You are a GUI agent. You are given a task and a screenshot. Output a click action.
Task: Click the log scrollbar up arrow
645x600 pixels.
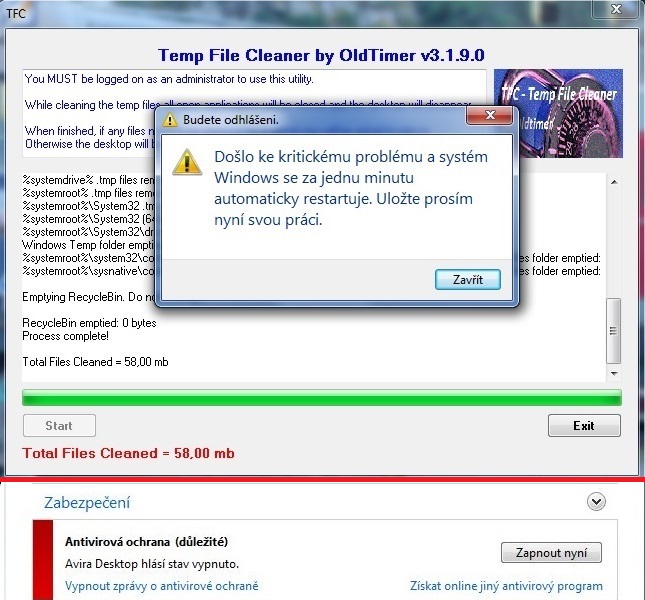point(614,182)
